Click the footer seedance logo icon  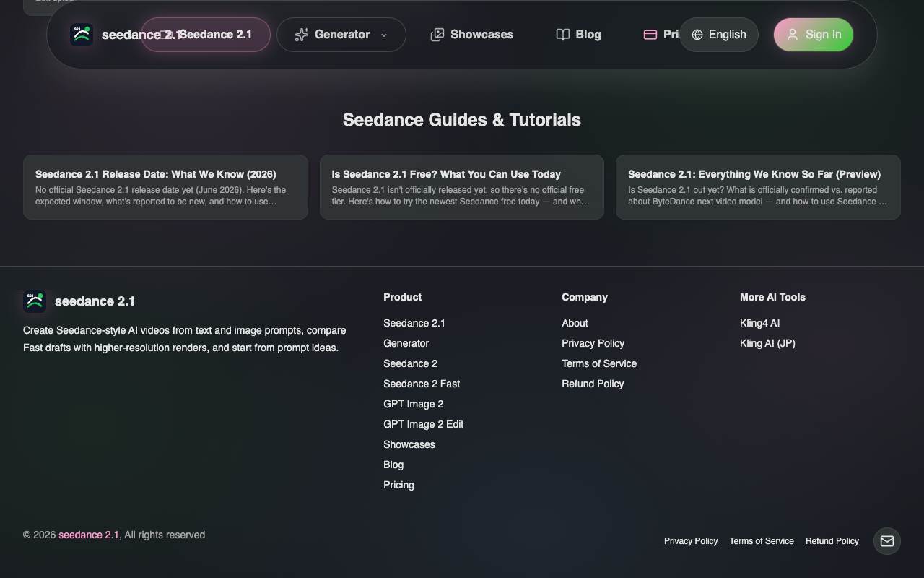point(35,301)
